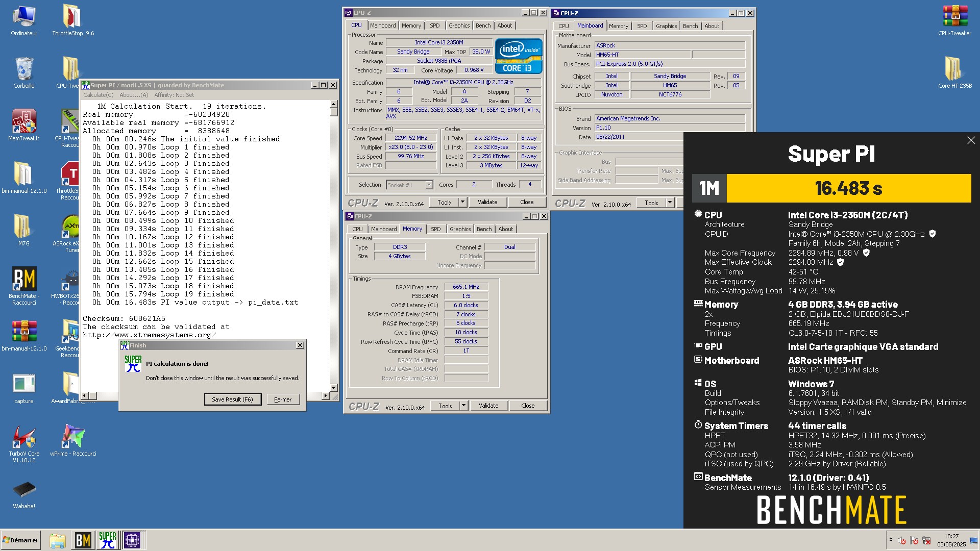Screen dimensions: 980x551
Task: Close the BenchMate result overlay
Action: click(971, 140)
